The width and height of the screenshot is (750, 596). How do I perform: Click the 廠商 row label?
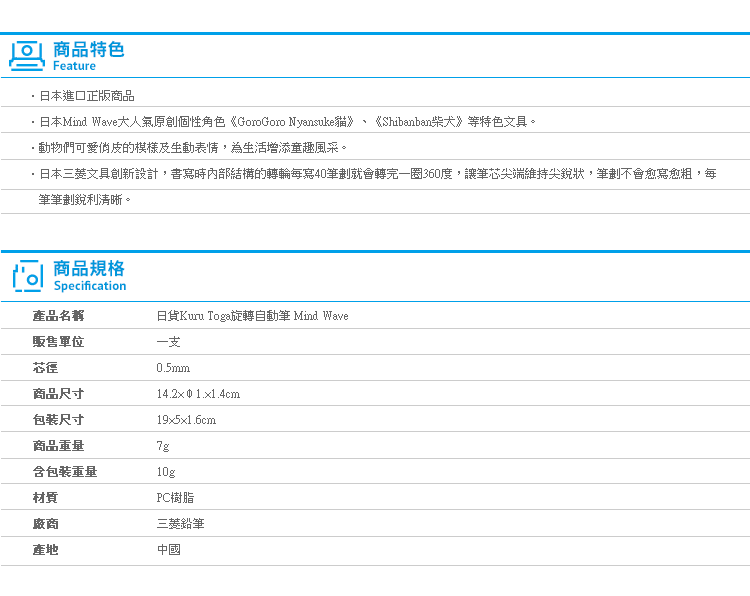[45, 524]
